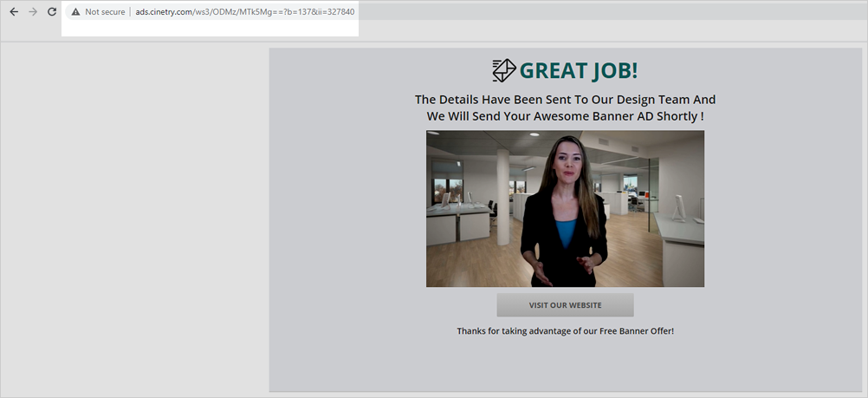Viewport: 868px width, 398px height.
Task: Click the "GREAT JOB!" heading
Action: [x=578, y=71]
